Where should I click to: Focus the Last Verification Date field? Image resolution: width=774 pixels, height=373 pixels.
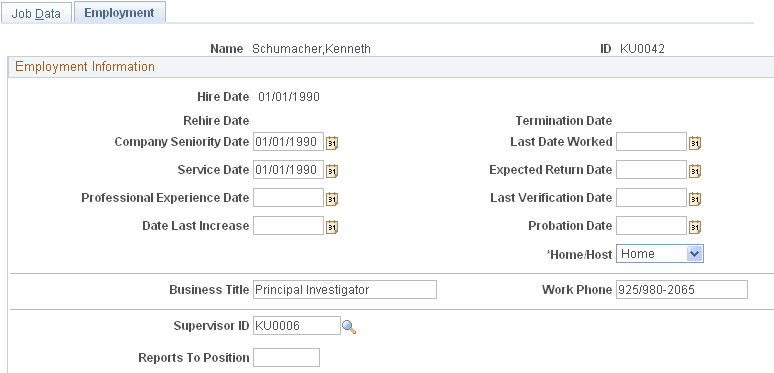click(x=651, y=198)
